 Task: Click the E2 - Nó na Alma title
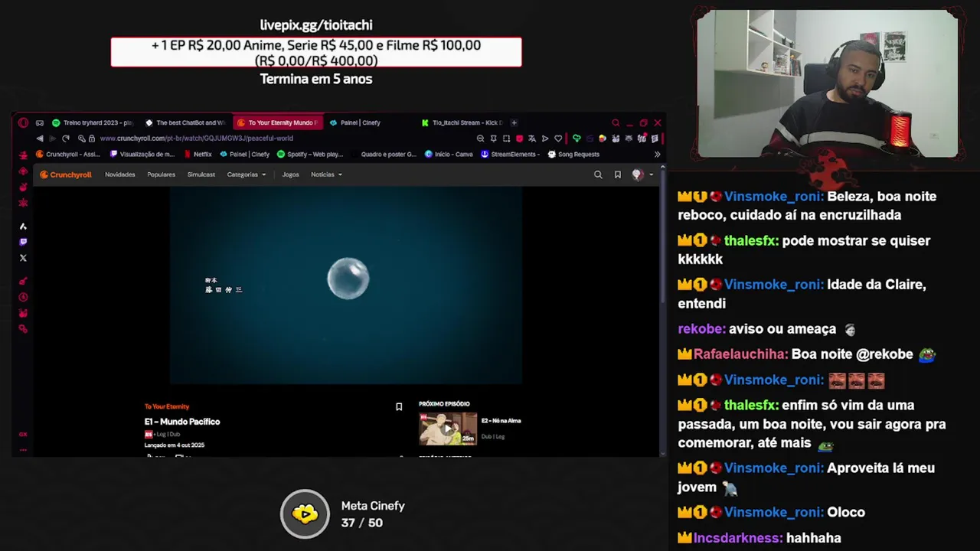(501, 420)
